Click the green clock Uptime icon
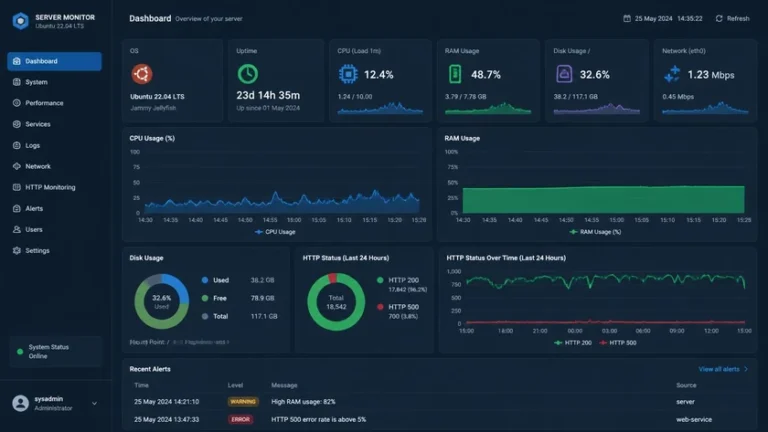768x432 pixels. tap(248, 74)
